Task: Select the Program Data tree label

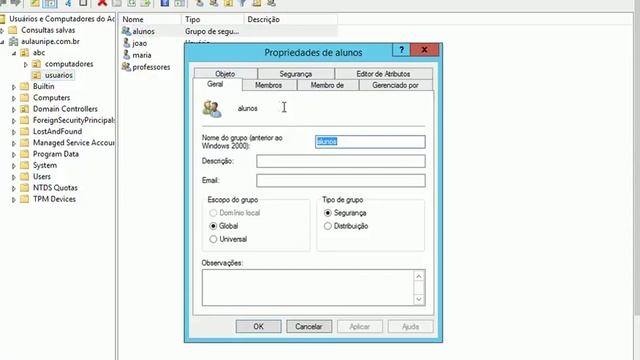Action: click(x=56, y=154)
